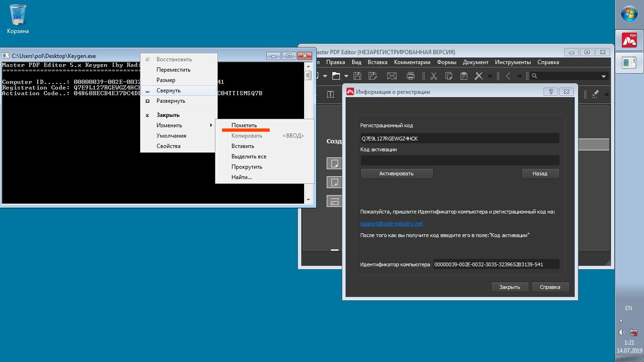Click the help question mark button in registration dialog

coord(551,92)
